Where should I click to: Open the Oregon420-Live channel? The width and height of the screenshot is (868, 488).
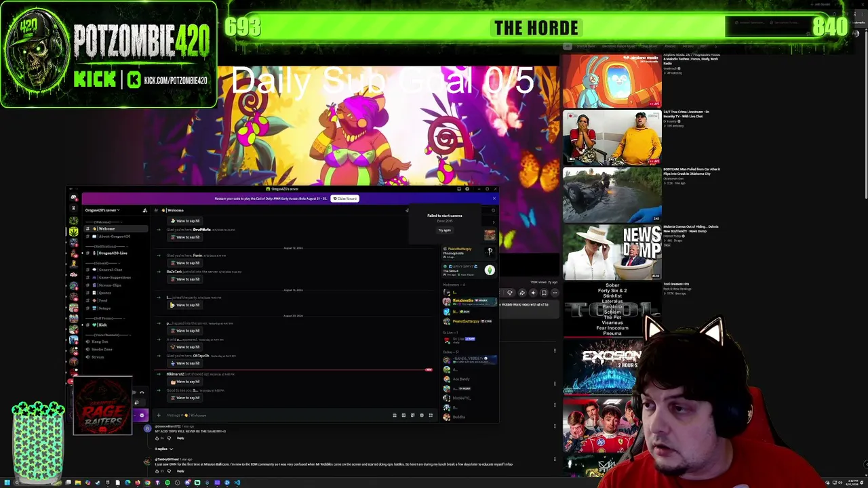point(115,253)
